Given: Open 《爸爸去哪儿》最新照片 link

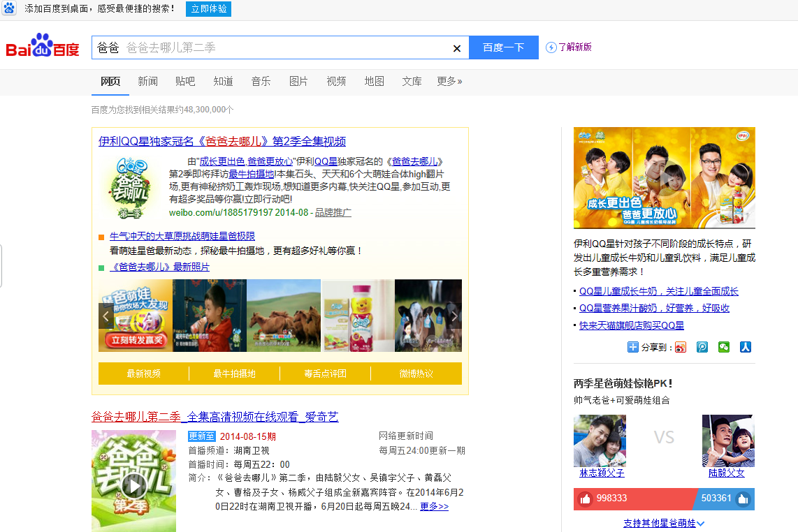Looking at the screenshot, I should pyautogui.click(x=159, y=267).
